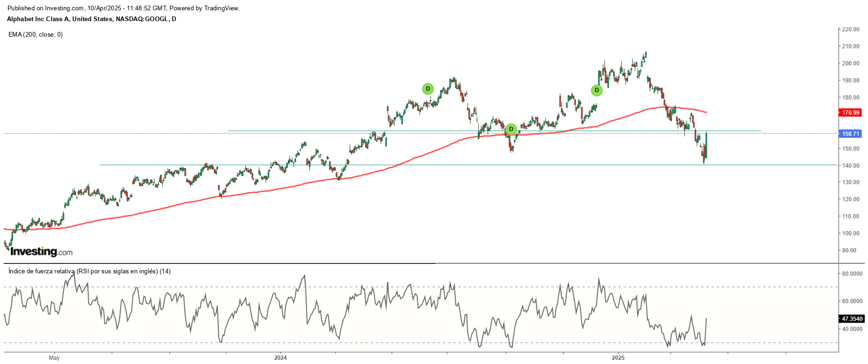Click the 190.00 price axis label
The width and height of the screenshot is (868, 364).
point(851,80)
